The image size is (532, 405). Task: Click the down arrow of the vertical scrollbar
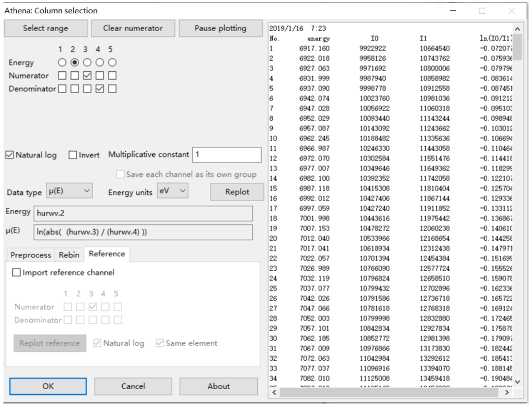coord(518,381)
